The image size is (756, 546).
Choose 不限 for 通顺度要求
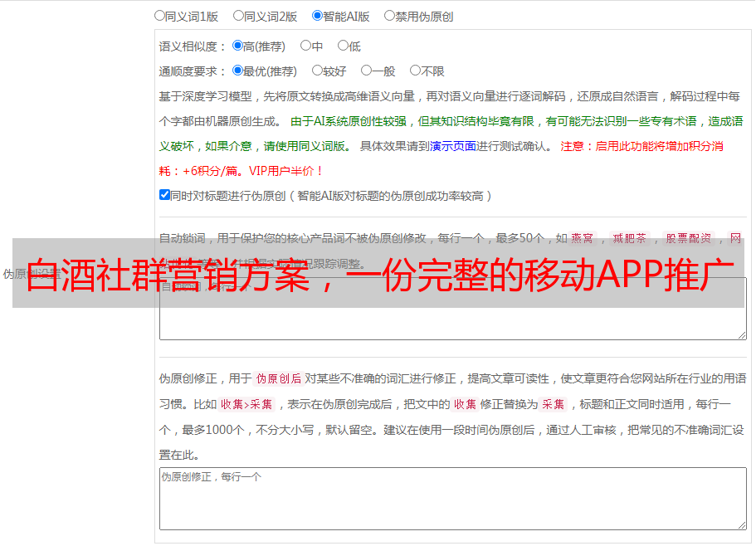tap(416, 71)
